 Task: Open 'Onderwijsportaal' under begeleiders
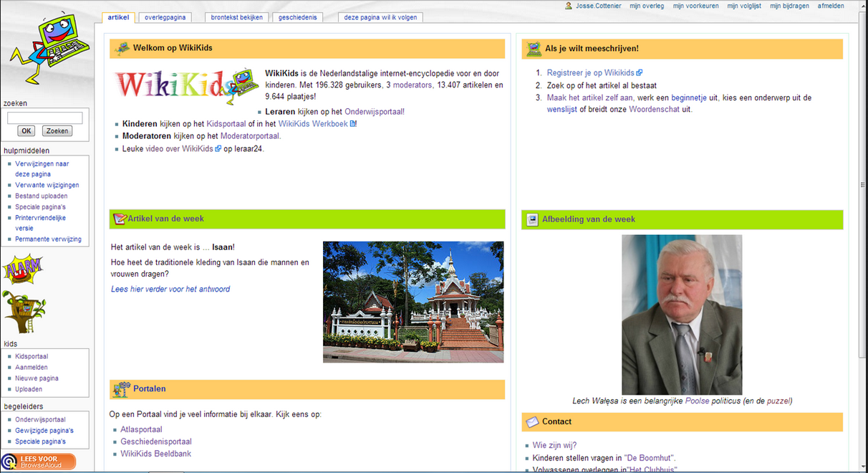(x=40, y=420)
